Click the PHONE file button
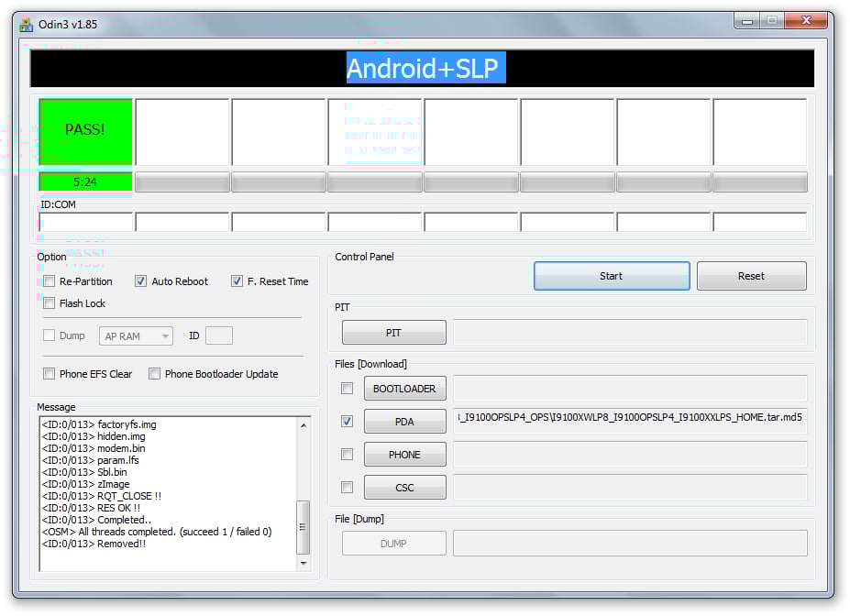Screen dimensions: 850x616 pos(404,455)
